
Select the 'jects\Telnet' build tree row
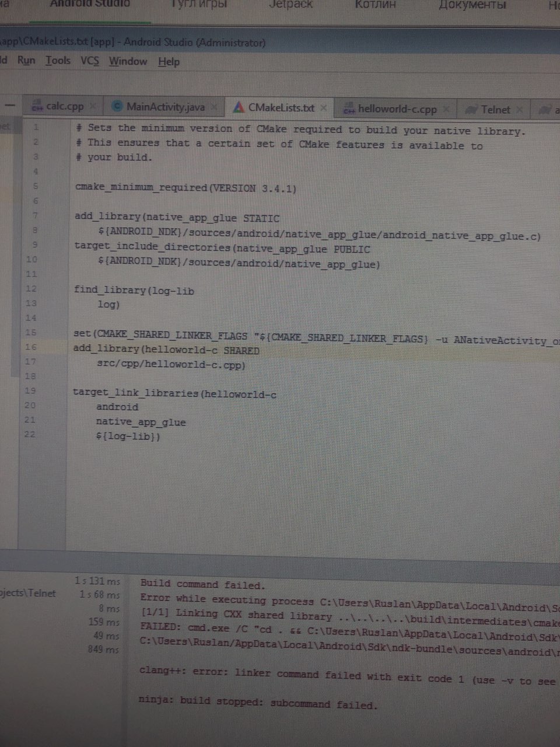[28, 594]
